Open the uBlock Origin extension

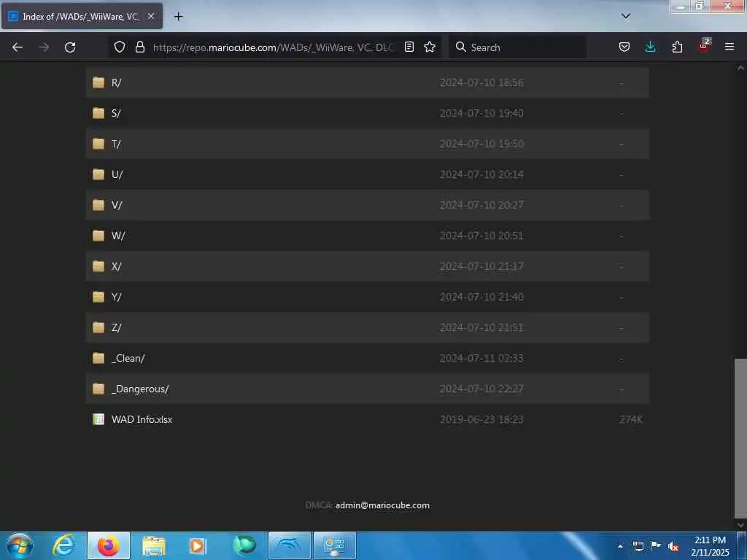(704, 46)
